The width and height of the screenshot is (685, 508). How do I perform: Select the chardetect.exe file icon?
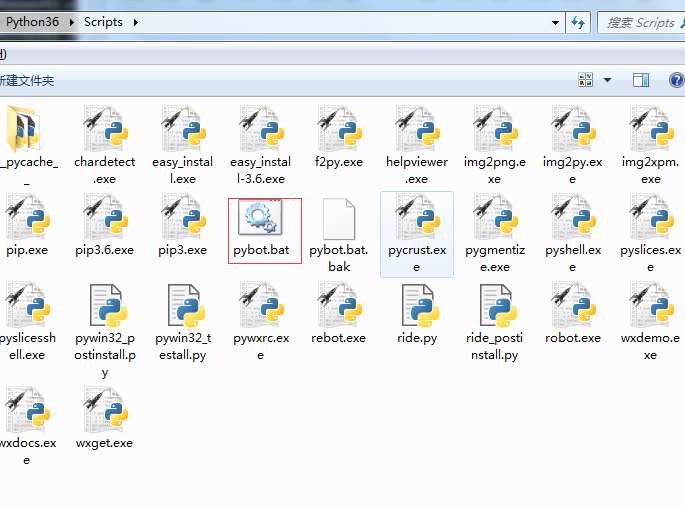click(x=104, y=127)
